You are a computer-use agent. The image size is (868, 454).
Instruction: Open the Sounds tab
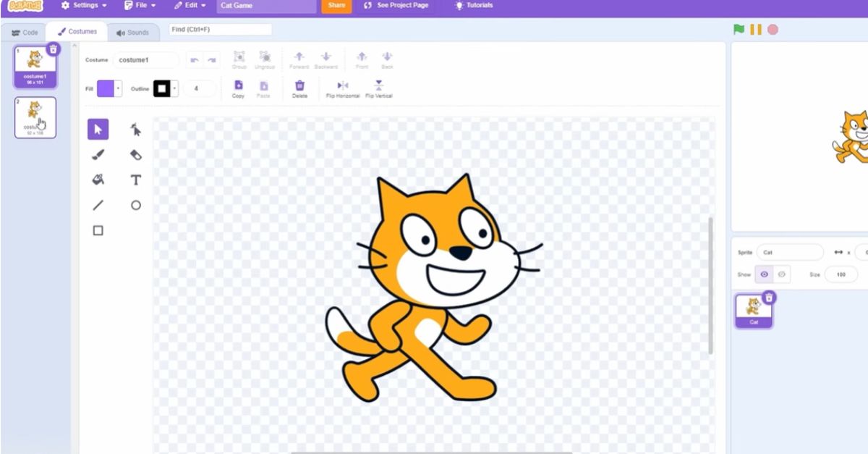click(x=132, y=33)
